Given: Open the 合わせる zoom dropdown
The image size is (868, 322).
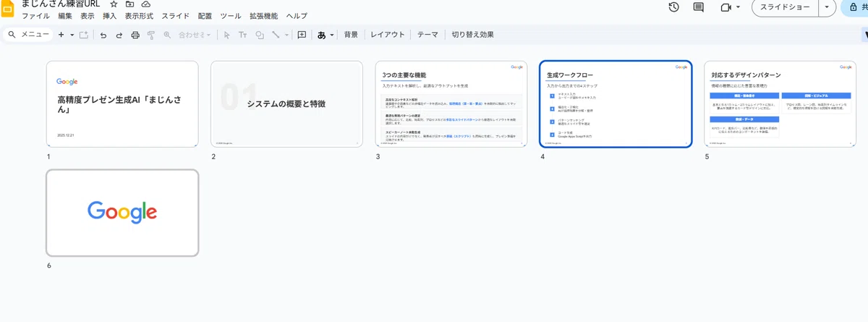Looking at the screenshot, I should coord(195,35).
